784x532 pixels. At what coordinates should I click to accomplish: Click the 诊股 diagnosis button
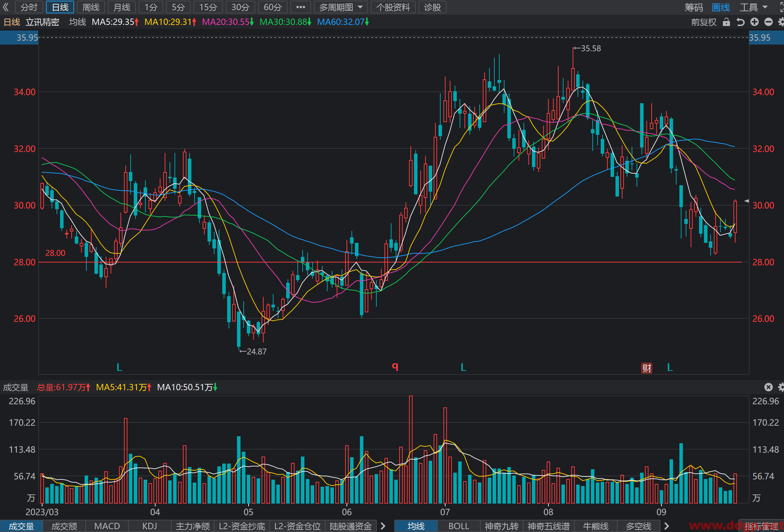(432, 7)
